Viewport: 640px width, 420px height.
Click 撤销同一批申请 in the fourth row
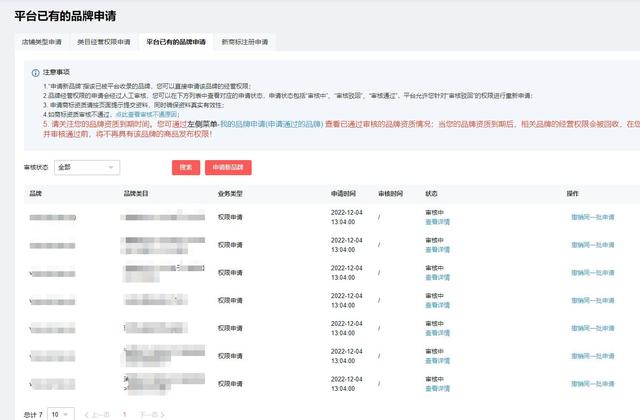[x=593, y=300]
